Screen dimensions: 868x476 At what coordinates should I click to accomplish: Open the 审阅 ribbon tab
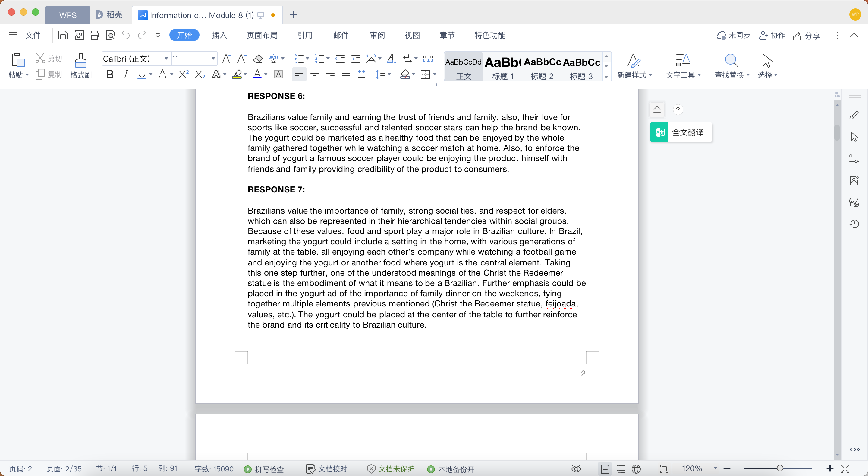[x=377, y=35]
